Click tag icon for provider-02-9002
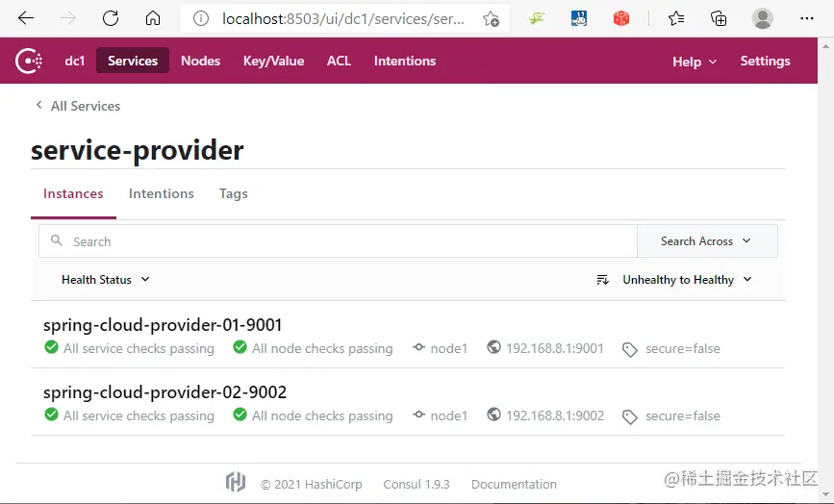This screenshot has width=834, height=504. 630,416
